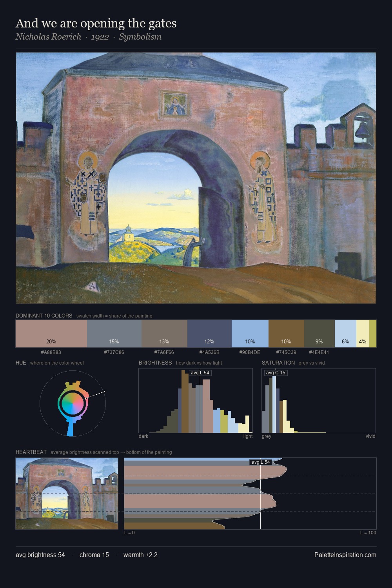Click the 'grey' axis label under saturation
The image size is (392, 588).
267,436
